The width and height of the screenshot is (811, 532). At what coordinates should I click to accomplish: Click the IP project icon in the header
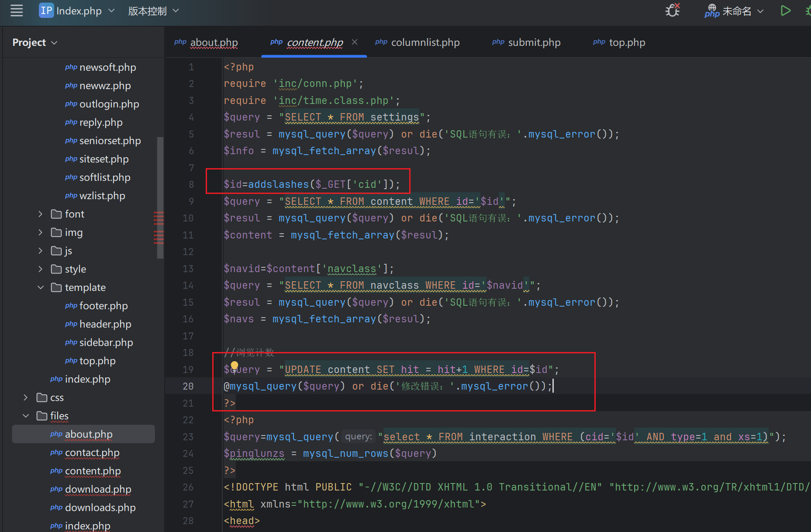[x=46, y=10]
